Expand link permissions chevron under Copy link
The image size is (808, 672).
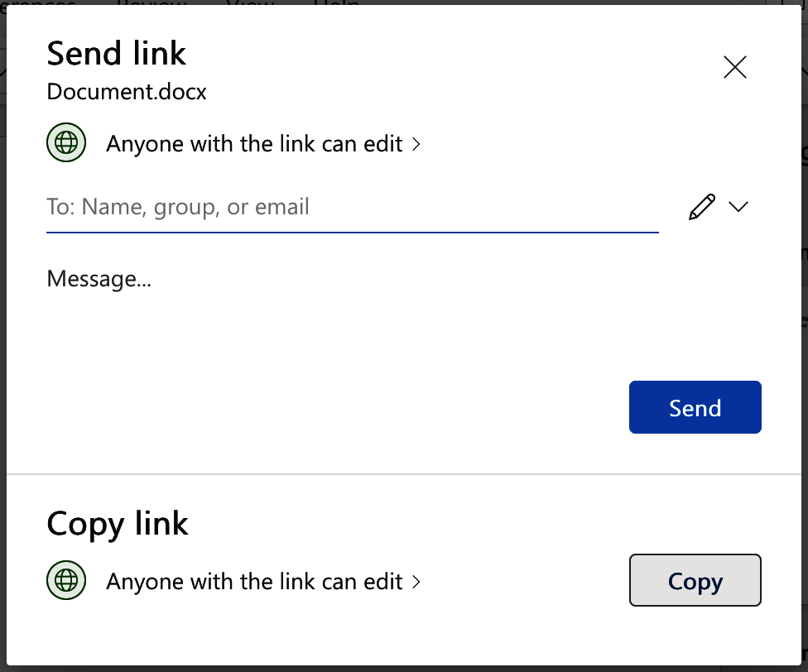[414, 581]
